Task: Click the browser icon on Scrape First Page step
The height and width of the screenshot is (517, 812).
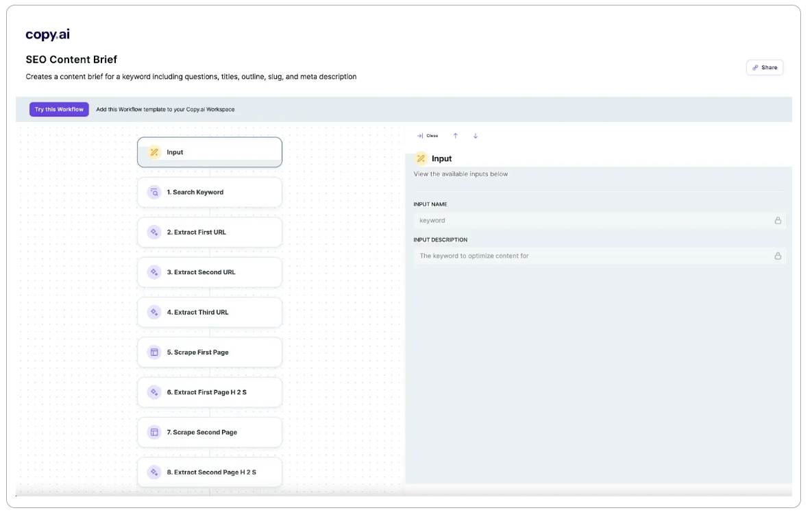Action: pos(154,352)
